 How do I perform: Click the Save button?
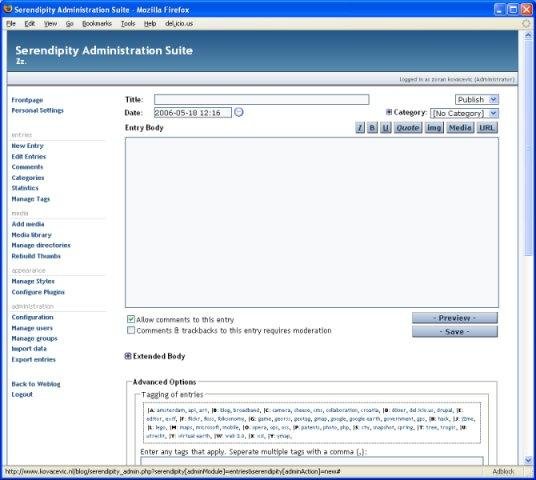(455, 332)
